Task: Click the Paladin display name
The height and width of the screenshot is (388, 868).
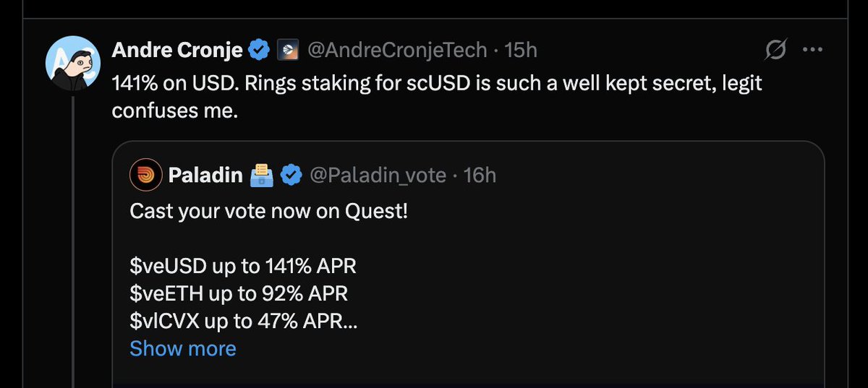Action: pos(205,175)
